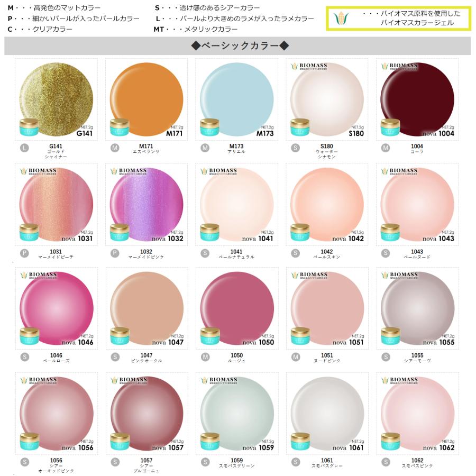This screenshot has height=476, width=476.
Task: Click the M type badge beside M171
Action: click(115, 148)
